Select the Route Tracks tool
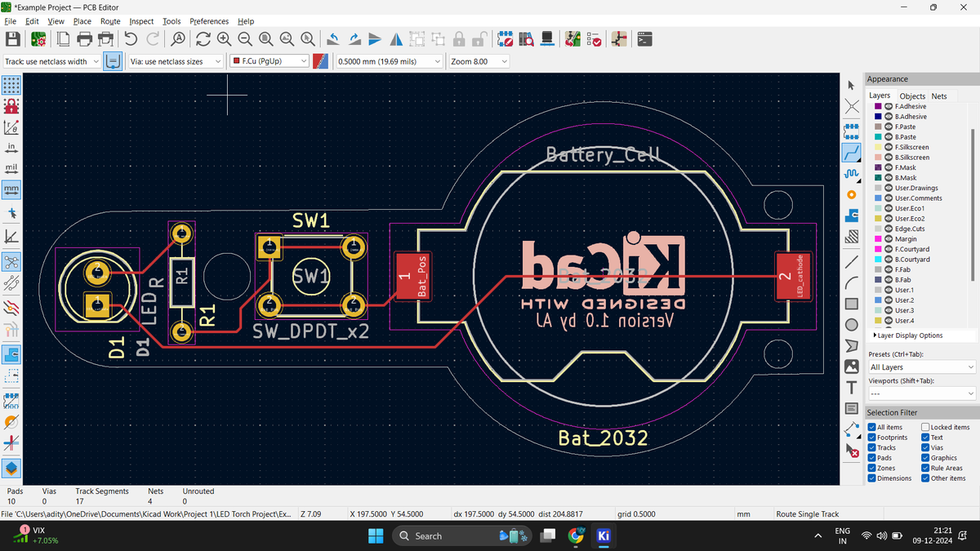Image resolution: width=980 pixels, height=551 pixels. click(x=851, y=152)
